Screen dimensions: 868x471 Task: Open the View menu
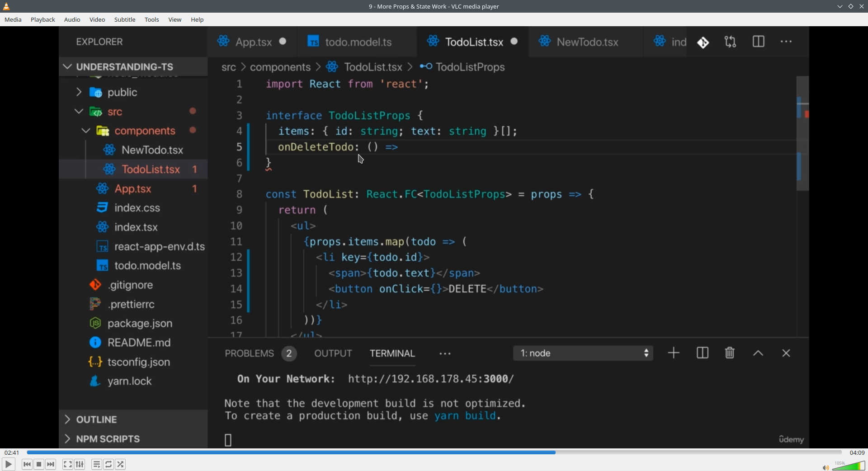[175, 19]
